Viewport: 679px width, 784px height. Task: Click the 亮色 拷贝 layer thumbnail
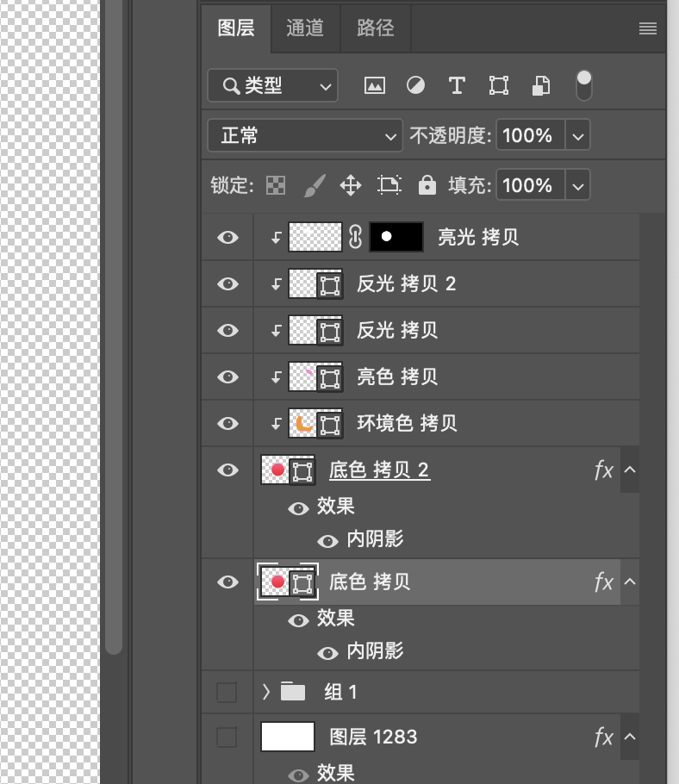click(x=315, y=377)
